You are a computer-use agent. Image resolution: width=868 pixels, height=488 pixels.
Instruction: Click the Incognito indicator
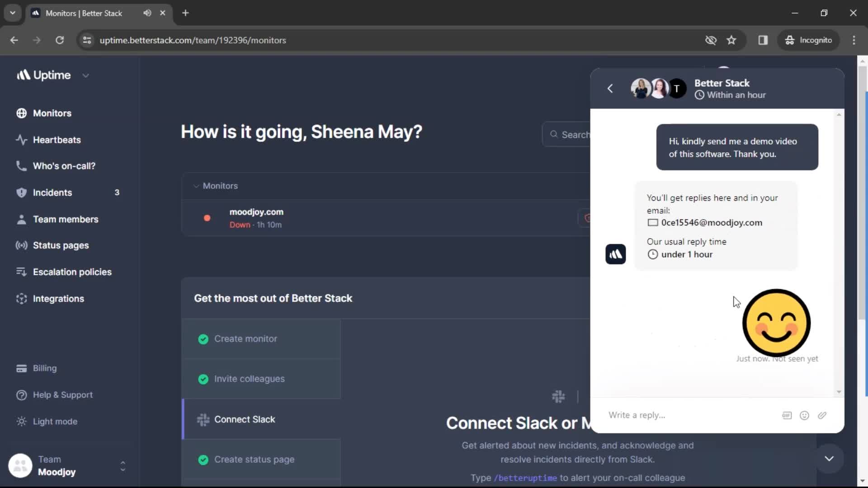[x=808, y=40]
